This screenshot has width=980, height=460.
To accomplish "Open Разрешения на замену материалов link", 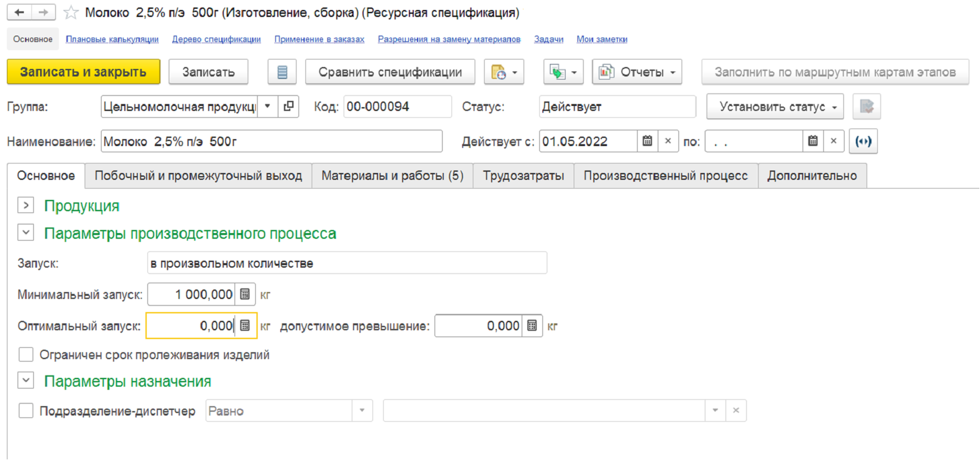I will [449, 39].
